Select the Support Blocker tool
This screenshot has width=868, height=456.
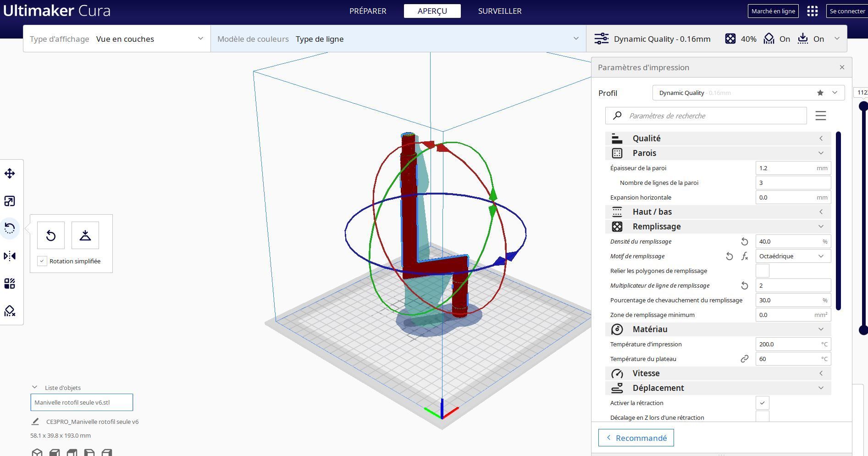point(10,311)
